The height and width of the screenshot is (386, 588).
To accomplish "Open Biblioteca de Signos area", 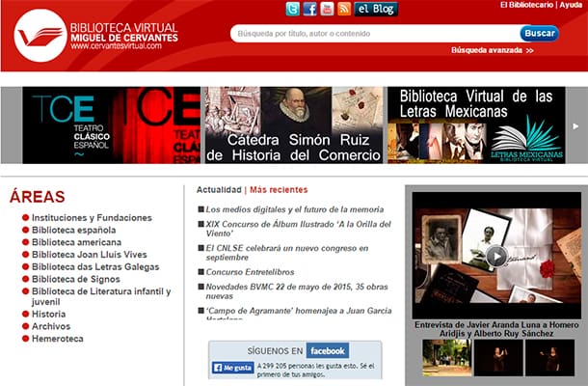I will click(x=76, y=279).
